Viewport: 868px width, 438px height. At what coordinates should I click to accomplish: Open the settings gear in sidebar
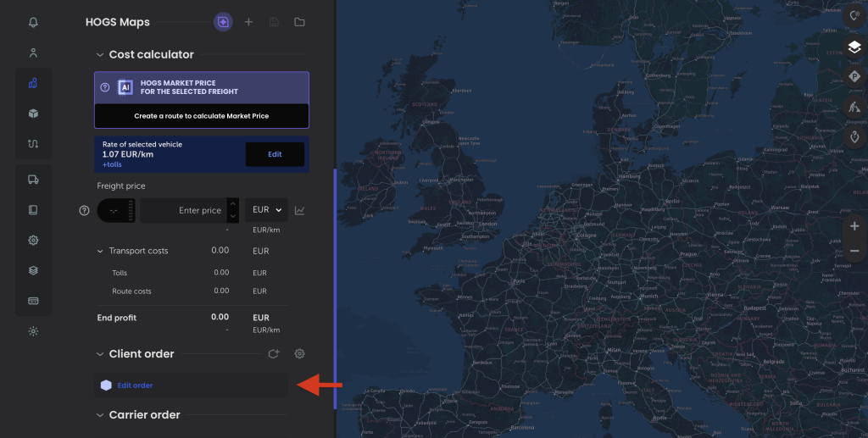point(33,240)
